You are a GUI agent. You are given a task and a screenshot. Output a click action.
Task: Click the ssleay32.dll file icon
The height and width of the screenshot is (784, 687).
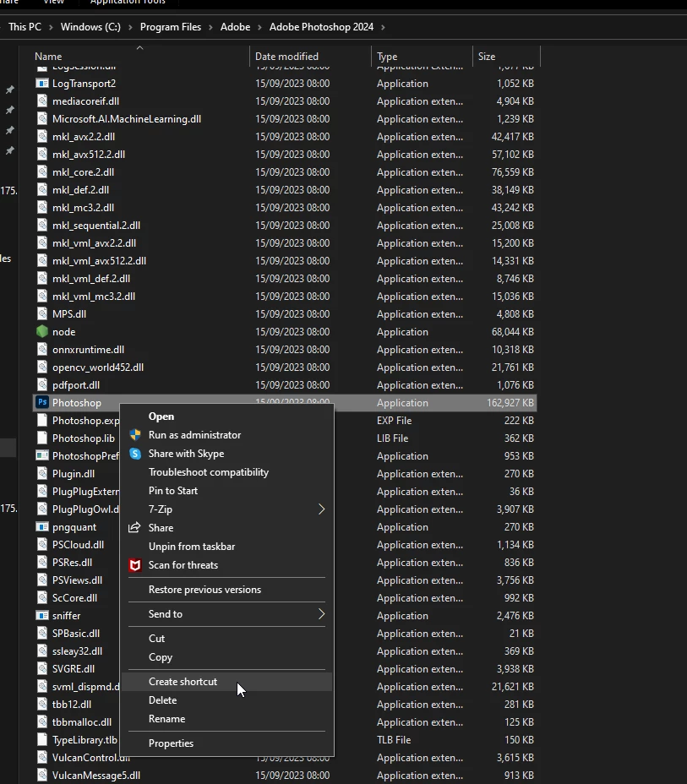[x=42, y=651]
